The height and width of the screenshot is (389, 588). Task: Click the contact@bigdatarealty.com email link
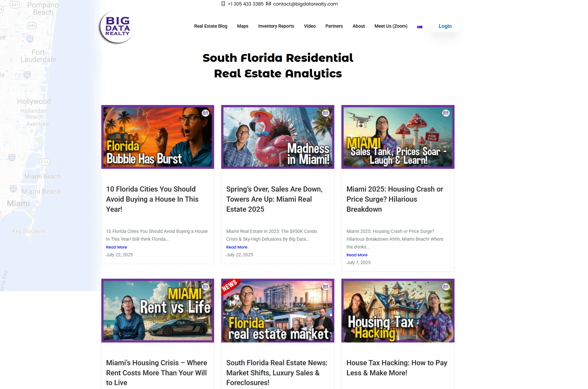click(305, 4)
